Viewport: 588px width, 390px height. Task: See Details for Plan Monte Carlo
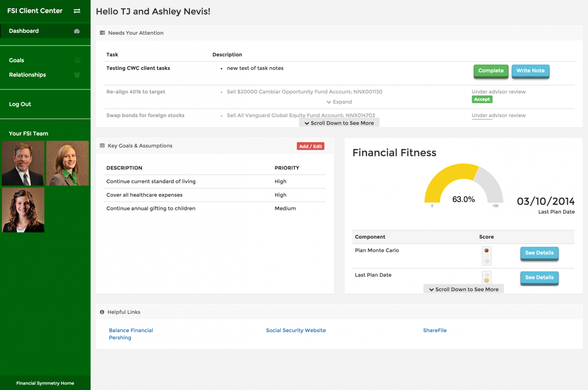pyautogui.click(x=539, y=253)
